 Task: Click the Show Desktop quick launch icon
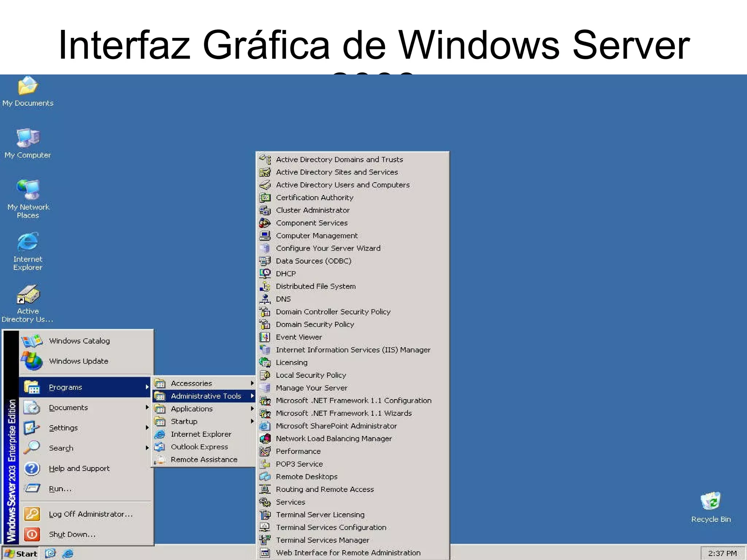pos(50,553)
